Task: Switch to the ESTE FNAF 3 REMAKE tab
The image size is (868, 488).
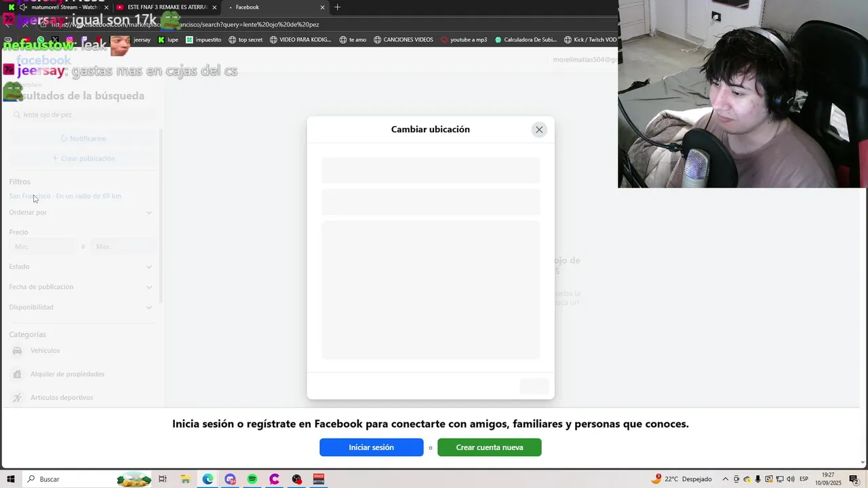Action: (161, 7)
